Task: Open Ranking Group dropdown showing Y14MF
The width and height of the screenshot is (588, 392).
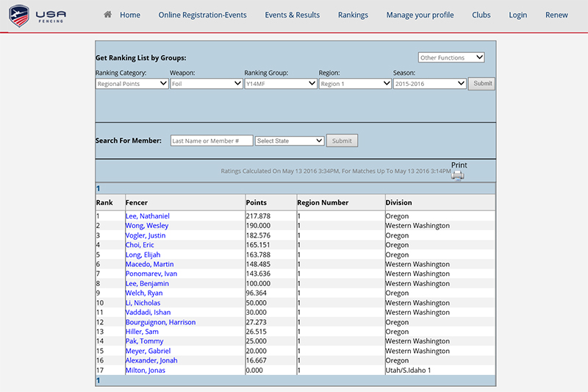Action: 281,84
